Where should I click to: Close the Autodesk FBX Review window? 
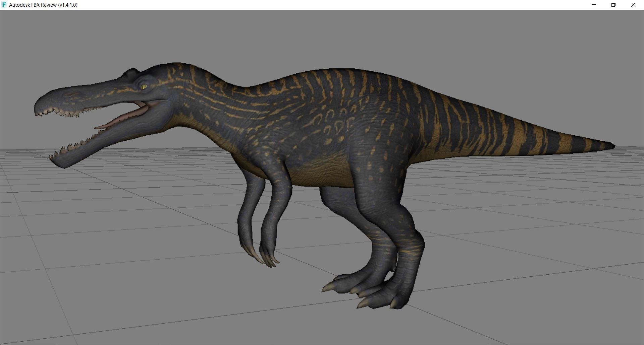(633, 5)
